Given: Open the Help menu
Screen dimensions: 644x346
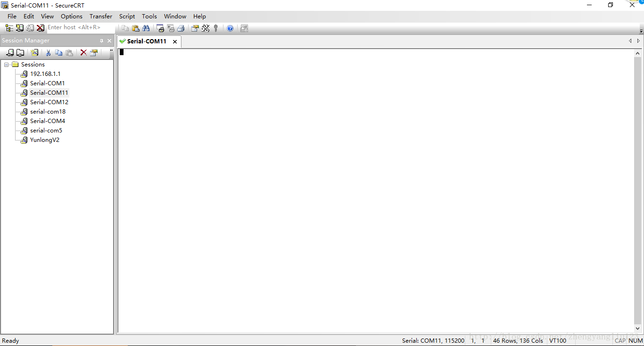Looking at the screenshot, I should [x=199, y=16].
